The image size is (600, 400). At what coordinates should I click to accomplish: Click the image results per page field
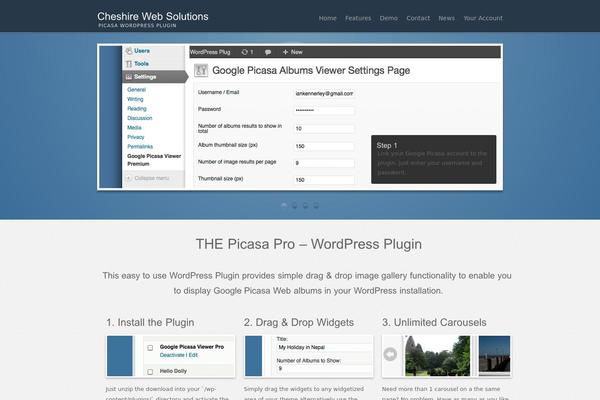click(324, 163)
